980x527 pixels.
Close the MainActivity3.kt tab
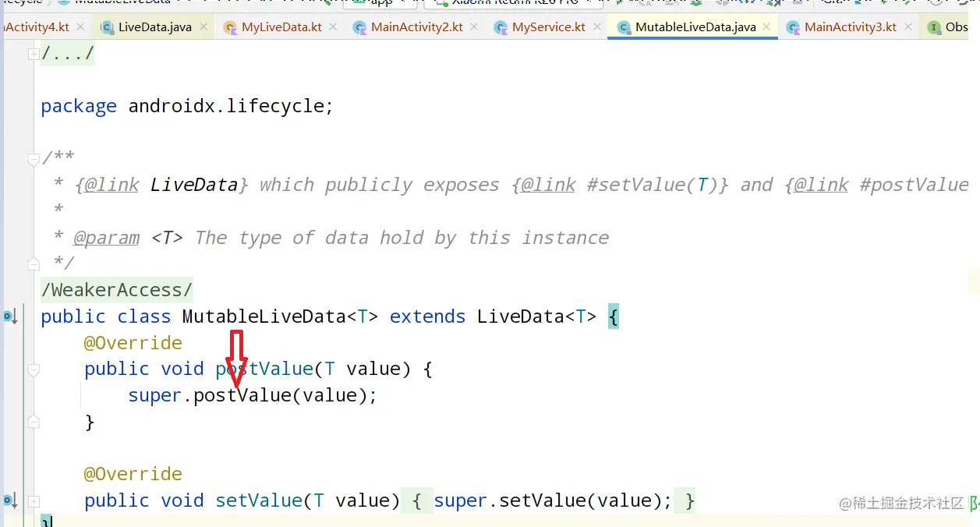(x=908, y=27)
